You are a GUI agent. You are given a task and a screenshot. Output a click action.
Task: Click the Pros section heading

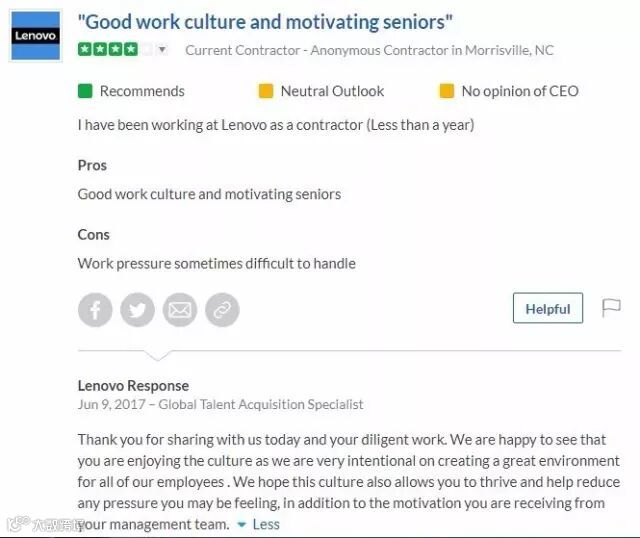click(92, 165)
